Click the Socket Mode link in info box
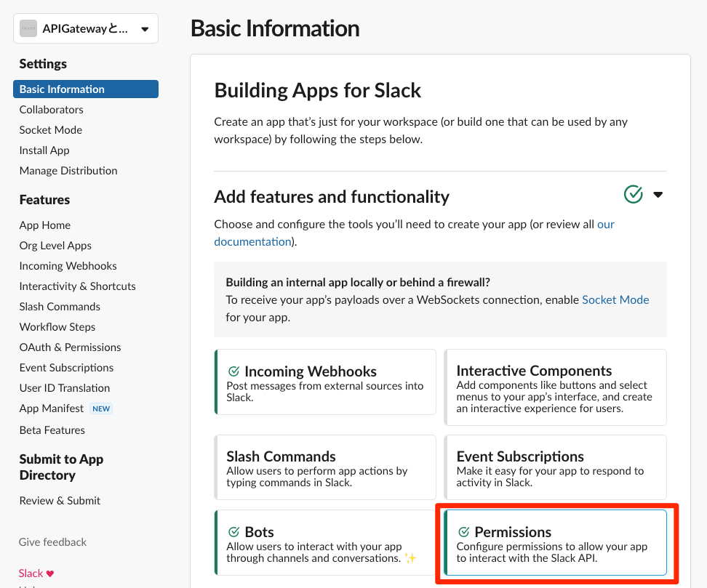 [x=615, y=299]
